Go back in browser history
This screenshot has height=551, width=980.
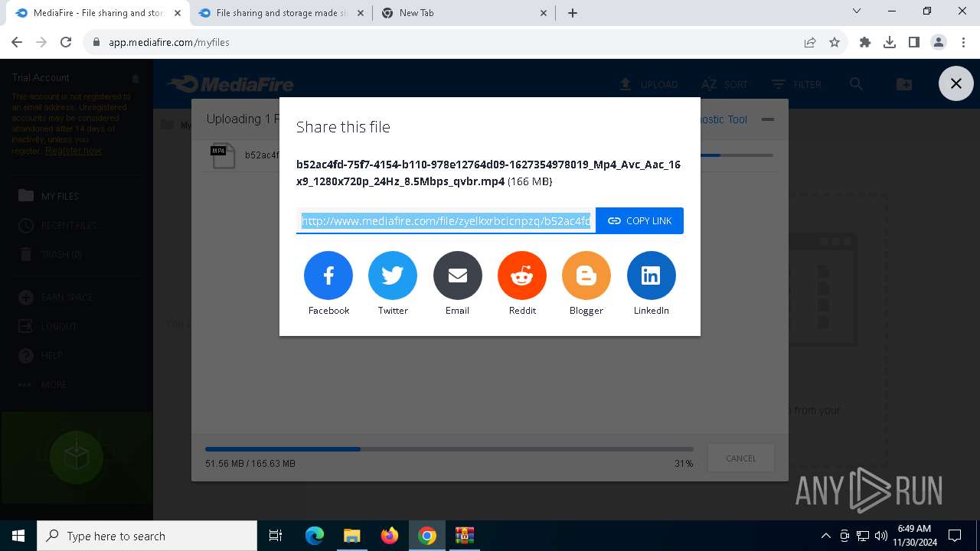pyautogui.click(x=17, y=42)
